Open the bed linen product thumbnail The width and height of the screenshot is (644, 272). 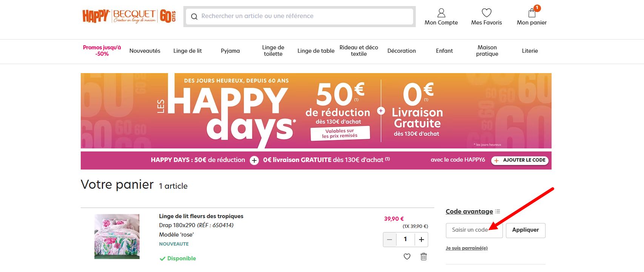pyautogui.click(x=117, y=237)
